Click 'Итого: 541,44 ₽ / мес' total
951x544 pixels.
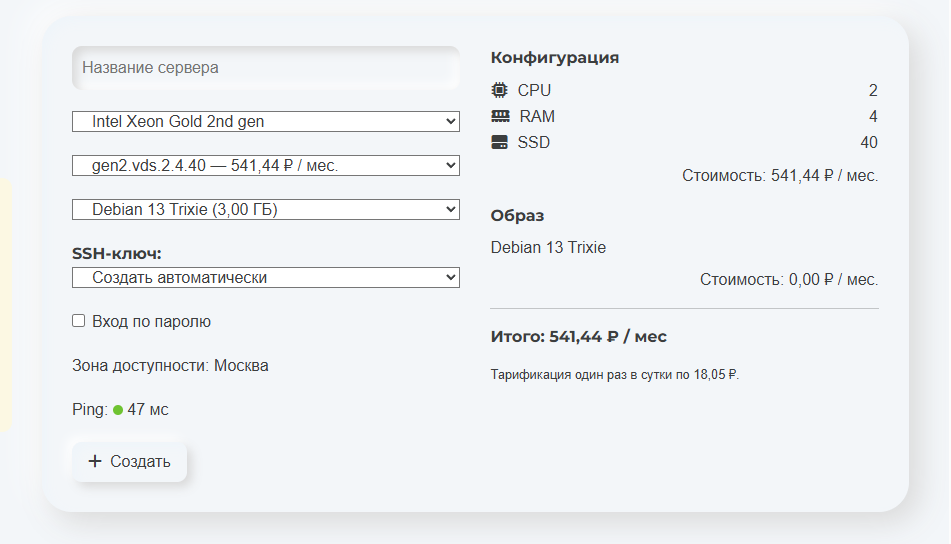coord(579,337)
